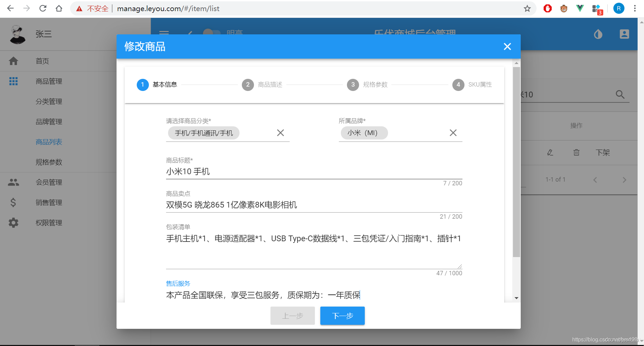Image resolution: width=644 pixels, height=346 pixels.
Task: Open 规格参数 in the sidebar
Action: point(58,162)
